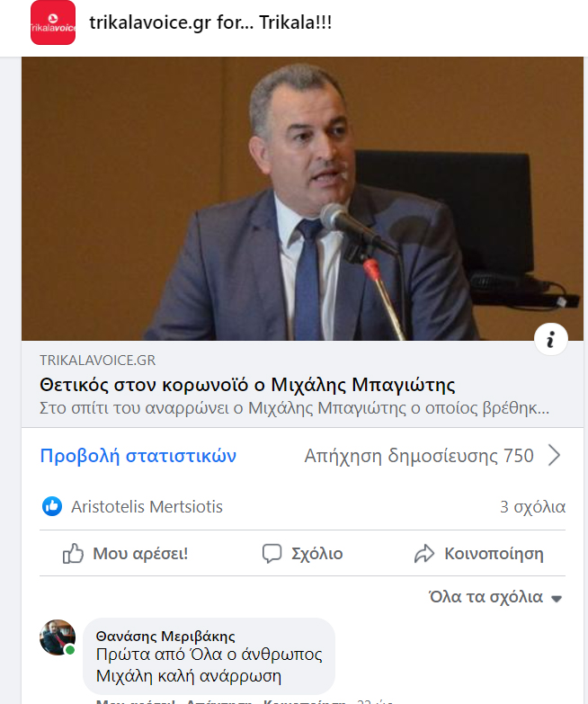Image resolution: width=588 pixels, height=704 pixels.
Task: Click liker name Aristotelis Mertsiotis
Action: [x=147, y=507]
